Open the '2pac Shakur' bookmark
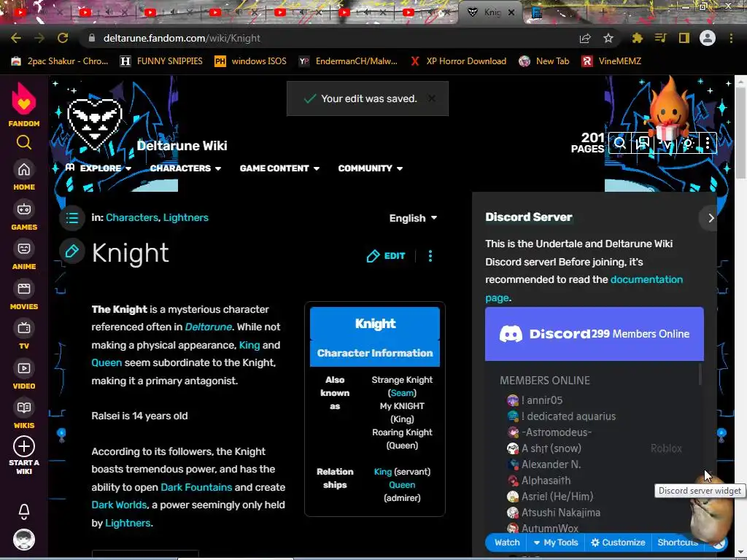747x560 pixels. pos(60,61)
